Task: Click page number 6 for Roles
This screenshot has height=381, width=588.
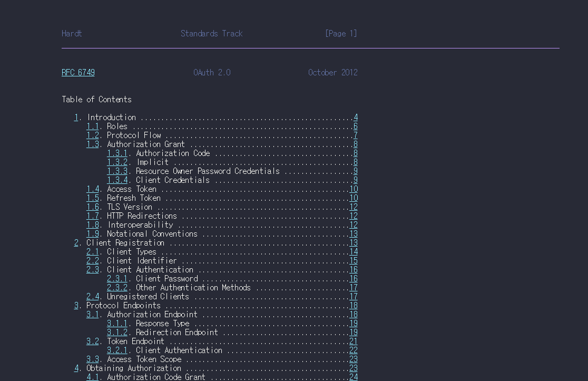Action: pos(356,126)
